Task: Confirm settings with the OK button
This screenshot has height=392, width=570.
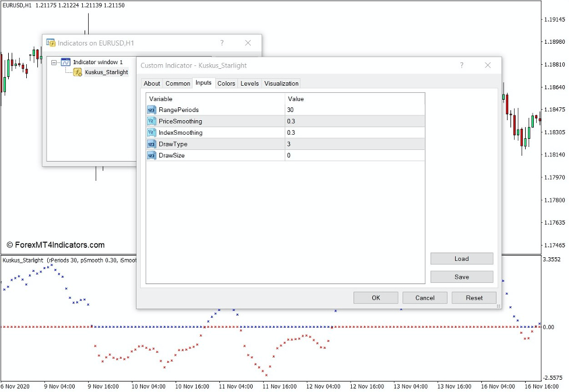Action: pos(376,297)
